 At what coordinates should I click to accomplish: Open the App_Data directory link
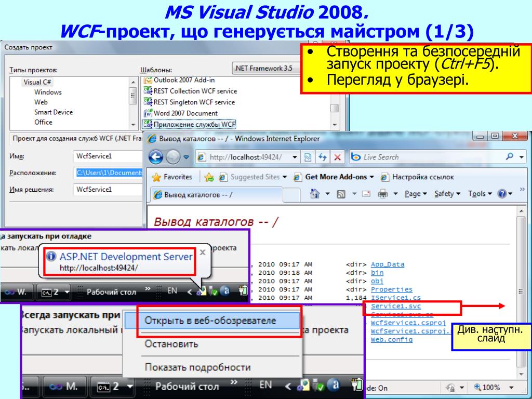[388, 264]
